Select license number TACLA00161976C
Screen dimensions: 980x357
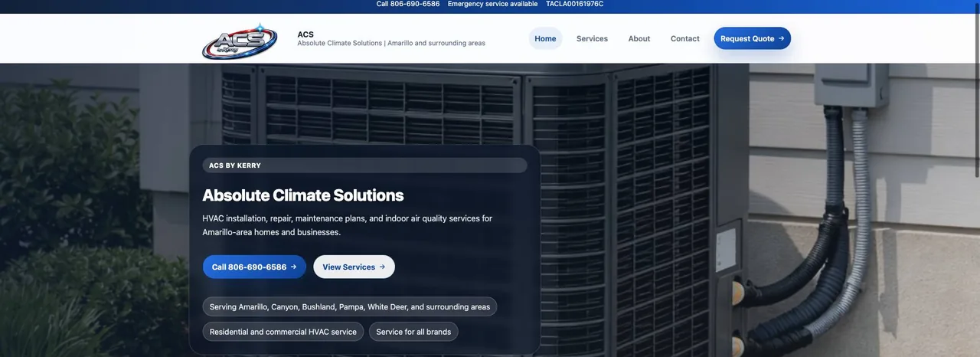click(574, 4)
